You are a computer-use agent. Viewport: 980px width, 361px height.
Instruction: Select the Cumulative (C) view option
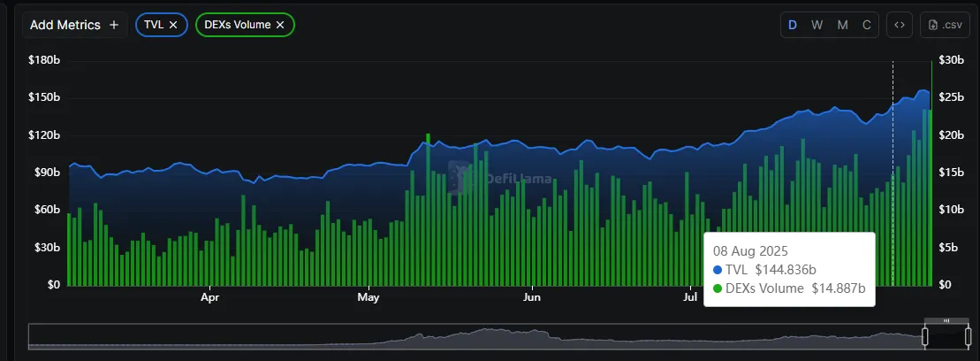867,25
